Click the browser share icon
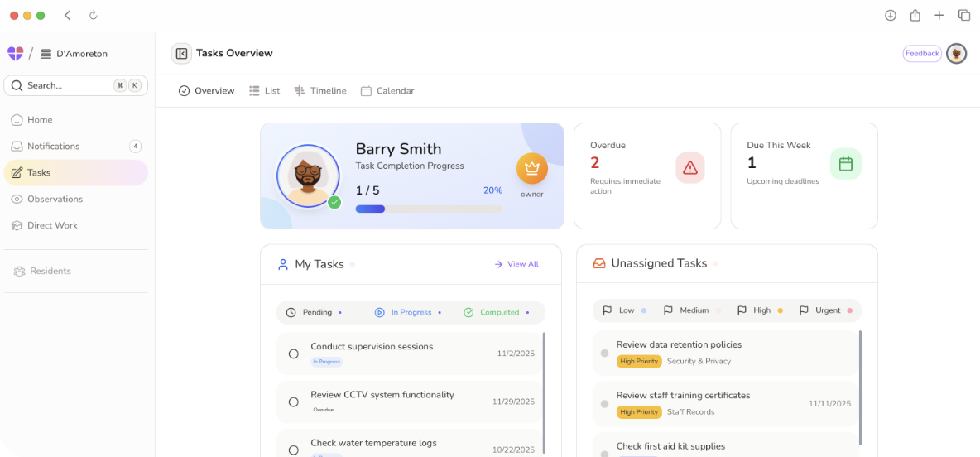 tap(915, 15)
